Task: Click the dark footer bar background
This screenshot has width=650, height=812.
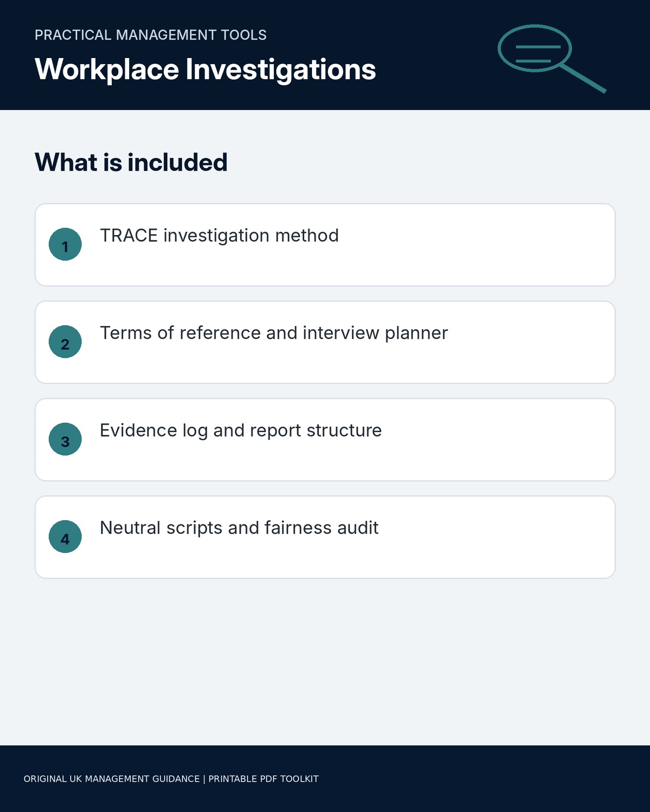Action: pos(477,779)
